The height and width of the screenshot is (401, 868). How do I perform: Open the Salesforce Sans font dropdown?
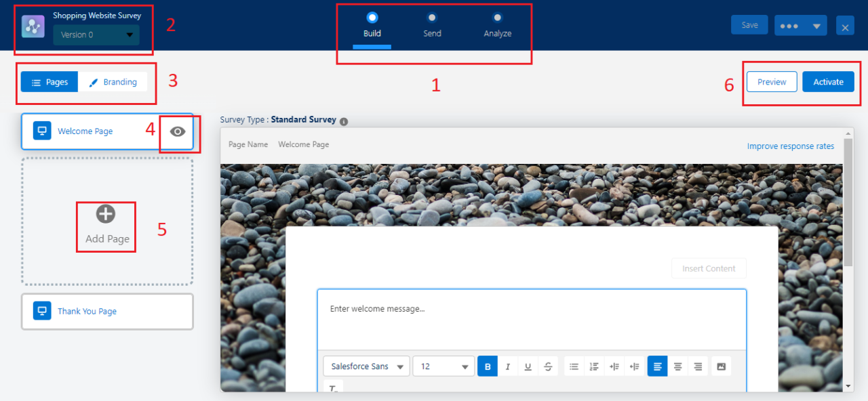(366, 366)
